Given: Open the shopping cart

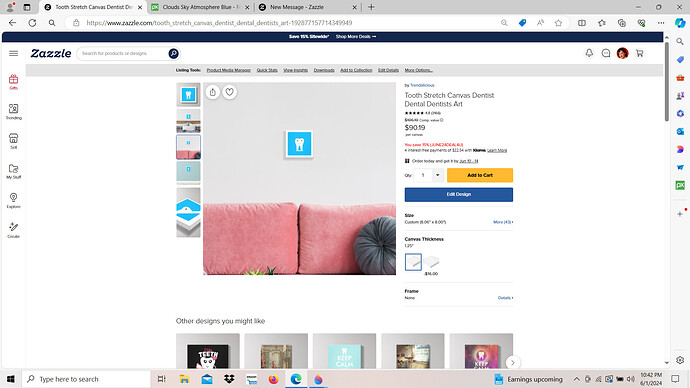Looking at the screenshot, I should point(639,53).
